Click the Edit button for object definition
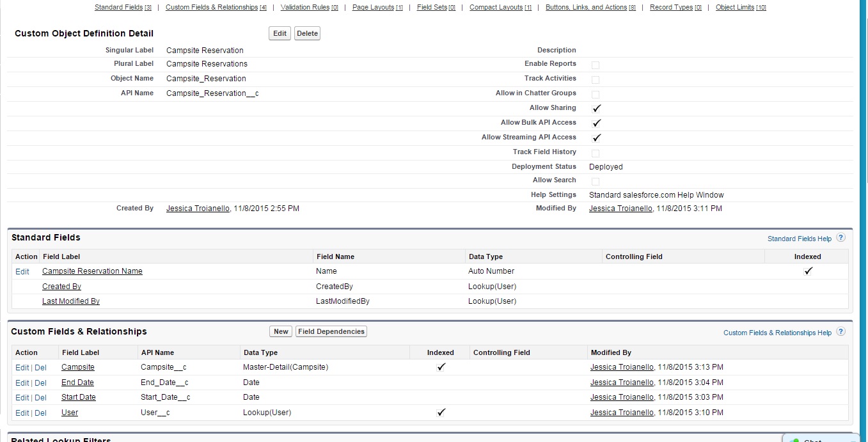Image resolution: width=868 pixels, height=442 pixels. pyautogui.click(x=280, y=33)
